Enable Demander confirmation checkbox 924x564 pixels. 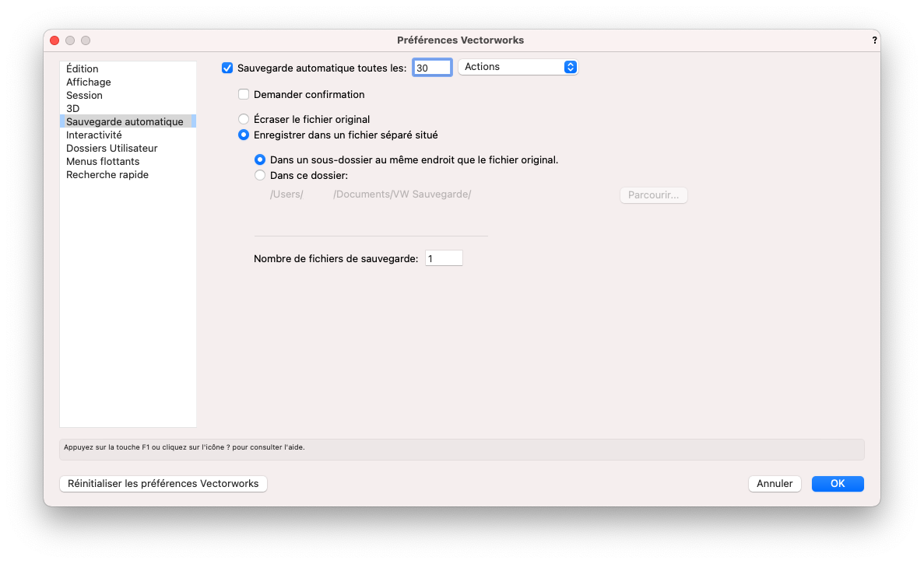click(244, 94)
